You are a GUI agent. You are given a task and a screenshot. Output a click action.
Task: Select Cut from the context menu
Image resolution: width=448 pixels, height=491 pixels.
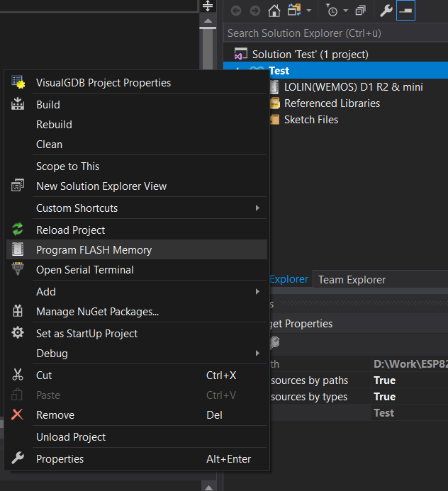[x=136, y=376]
